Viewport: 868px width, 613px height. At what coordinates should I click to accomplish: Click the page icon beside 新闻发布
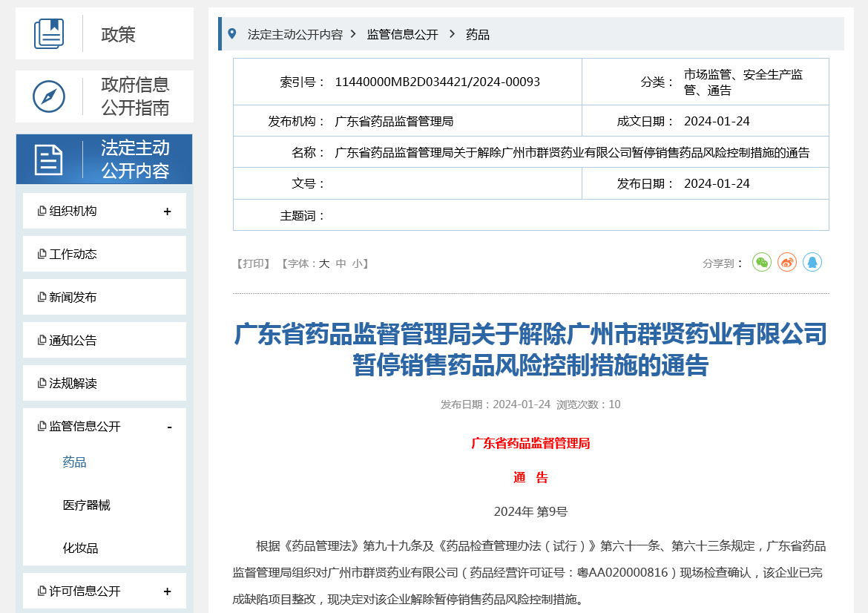42,298
